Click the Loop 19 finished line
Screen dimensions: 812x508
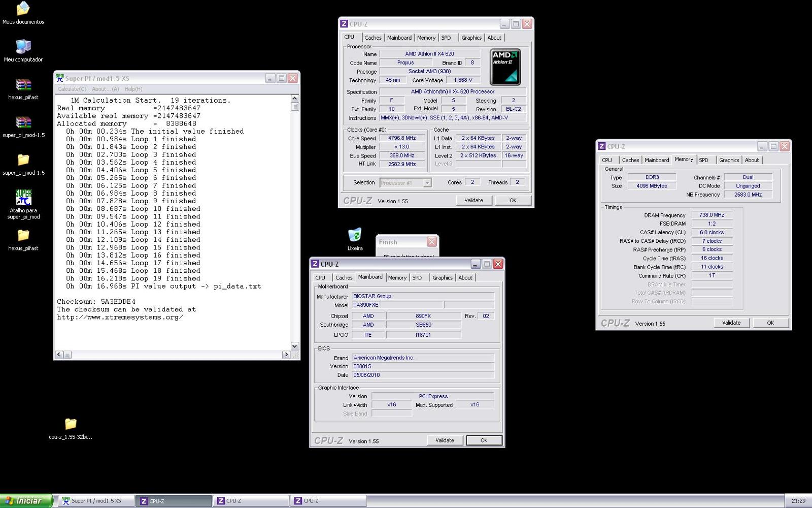(133, 278)
